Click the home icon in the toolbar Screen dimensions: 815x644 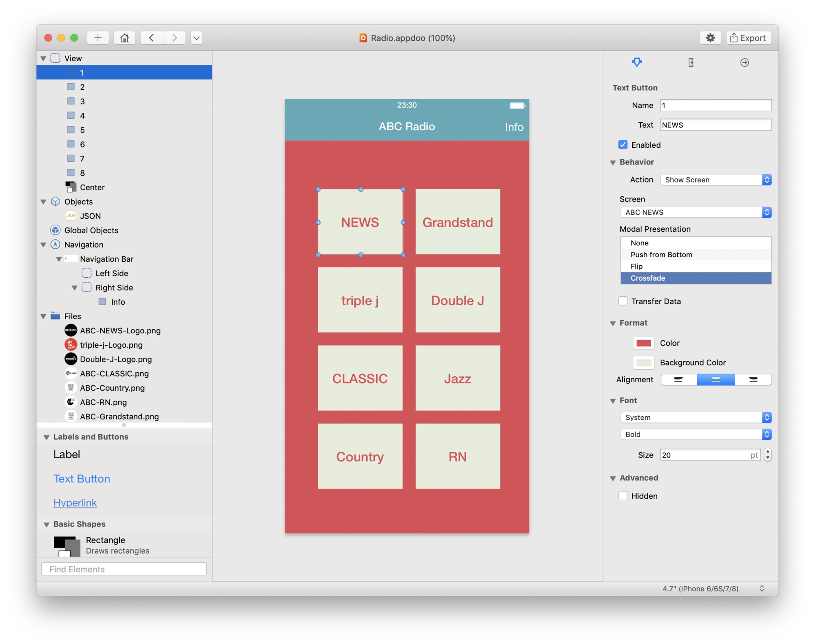click(125, 37)
